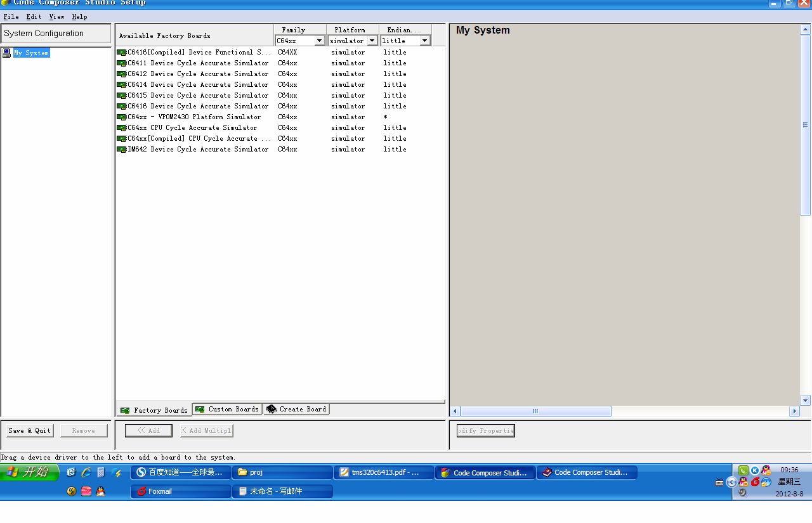Select text C64xx CPU Cycle Accurate Simulator
The image size is (812, 523).
[192, 128]
